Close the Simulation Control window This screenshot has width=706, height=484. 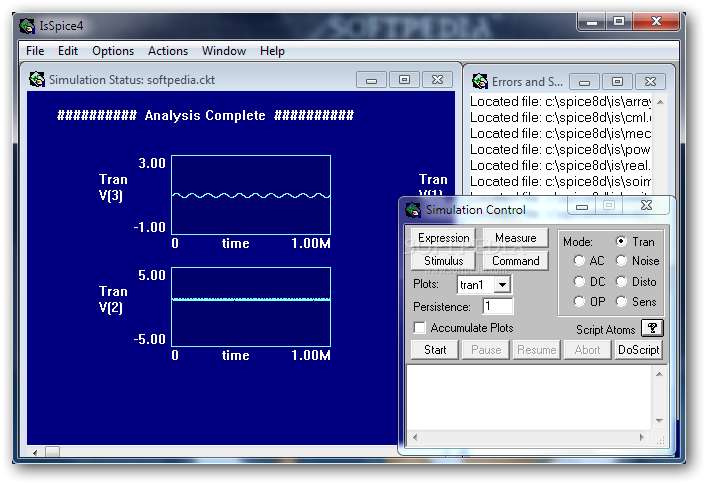point(647,205)
